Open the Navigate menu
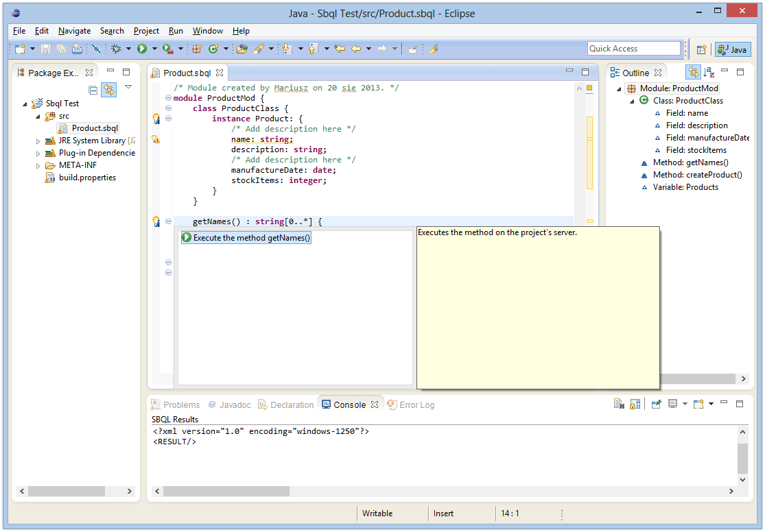This screenshot has width=765, height=532. [74, 31]
